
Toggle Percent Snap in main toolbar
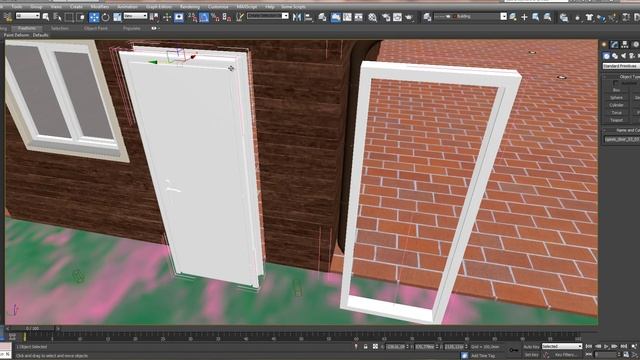[x=215, y=17]
